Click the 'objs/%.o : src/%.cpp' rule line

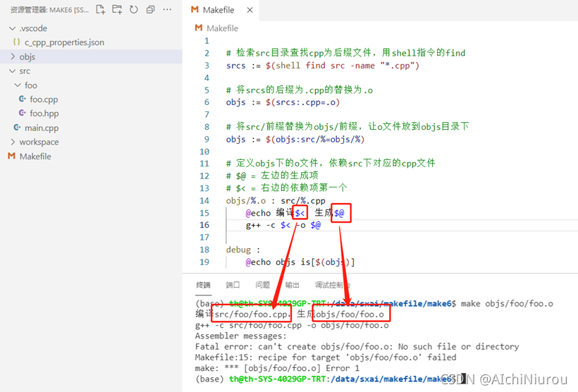(276, 201)
